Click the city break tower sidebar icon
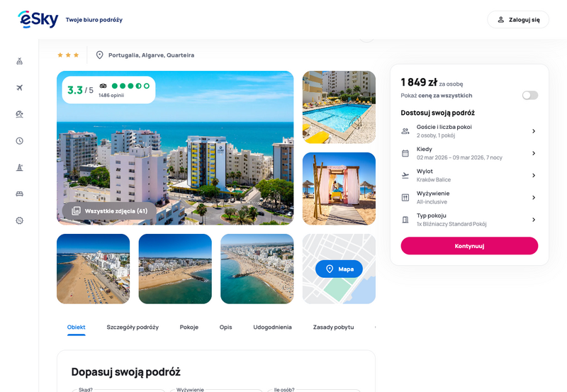This screenshot has height=392, width=567. point(20,167)
